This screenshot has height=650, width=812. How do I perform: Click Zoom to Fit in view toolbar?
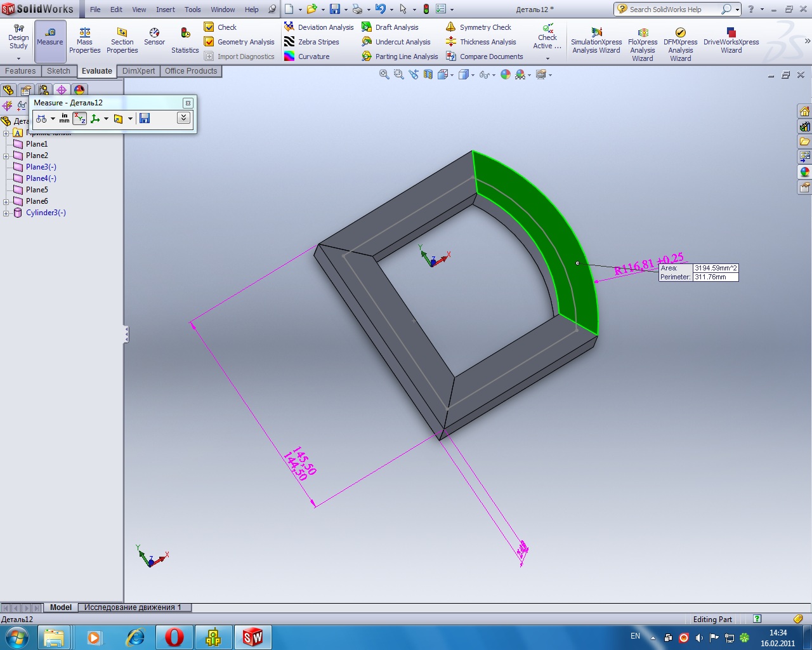pos(384,74)
